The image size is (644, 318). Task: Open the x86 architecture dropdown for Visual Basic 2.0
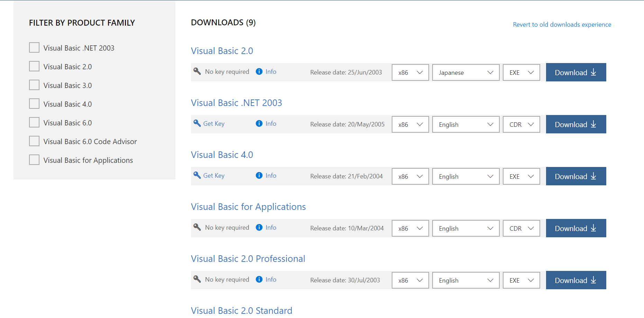point(410,72)
